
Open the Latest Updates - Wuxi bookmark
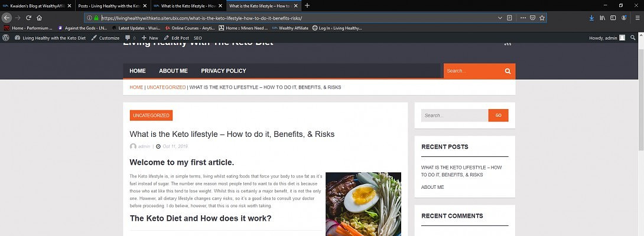pos(136,28)
